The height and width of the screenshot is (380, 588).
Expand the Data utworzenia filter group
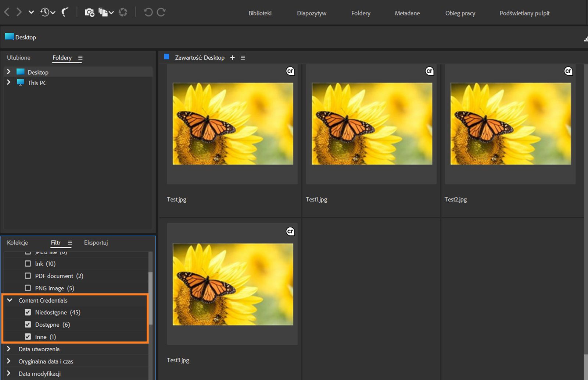pos(9,349)
